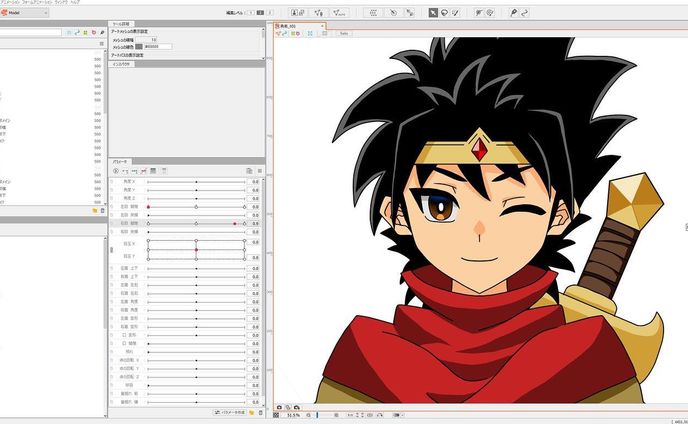Click the blue link icon in parts panel toolbar
The image size is (688, 424).
77,32
